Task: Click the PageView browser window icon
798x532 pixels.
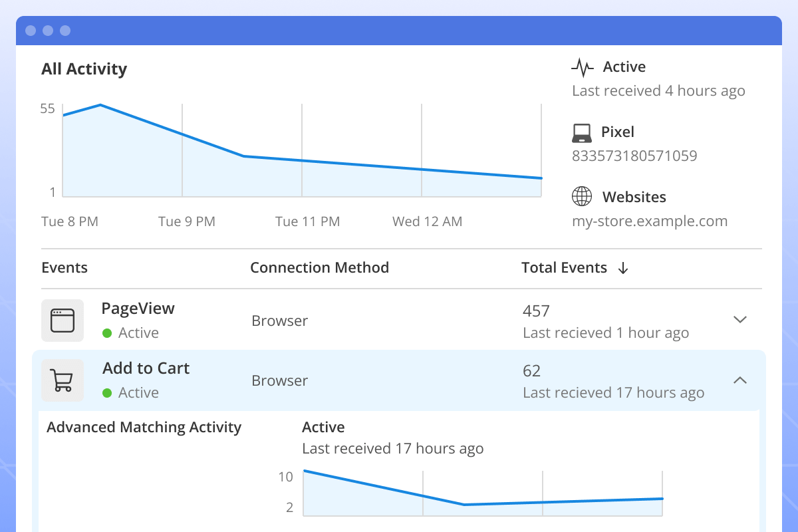Action: (x=63, y=320)
